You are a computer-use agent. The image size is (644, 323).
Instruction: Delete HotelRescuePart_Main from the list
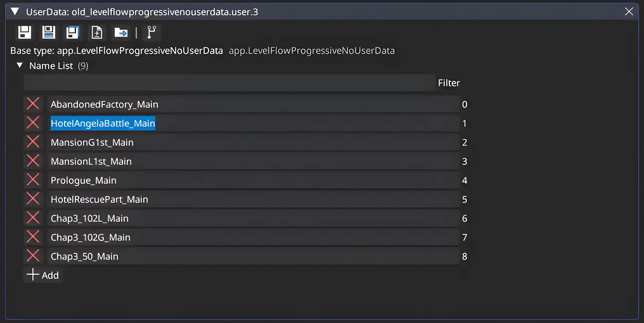(x=33, y=199)
